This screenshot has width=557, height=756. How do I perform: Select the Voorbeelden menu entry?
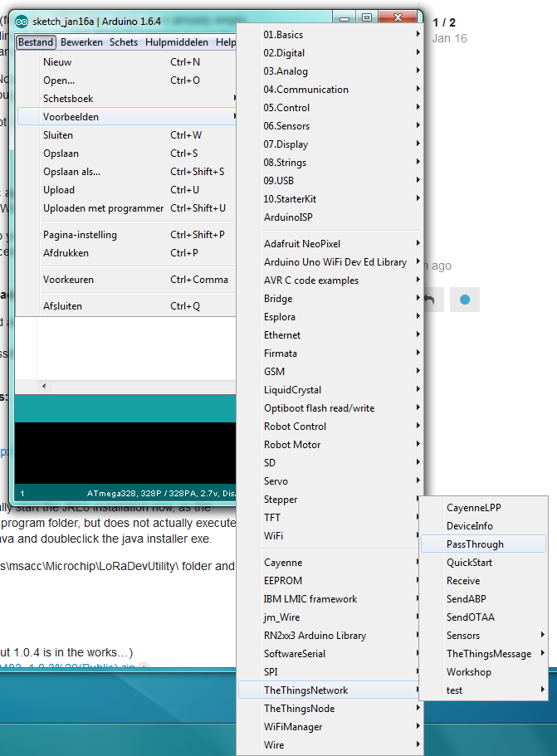[127, 117]
